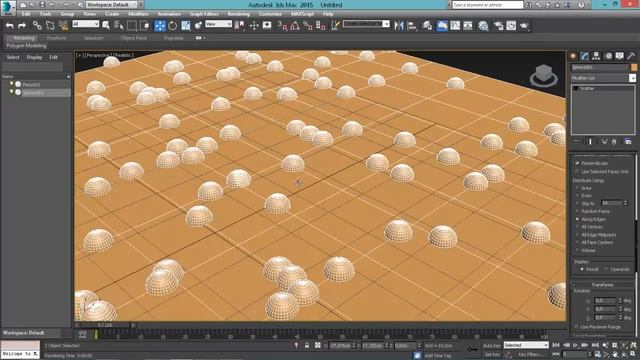This screenshot has width=640, height=360.
Task: Open the Modifiers menu
Action: point(138,14)
